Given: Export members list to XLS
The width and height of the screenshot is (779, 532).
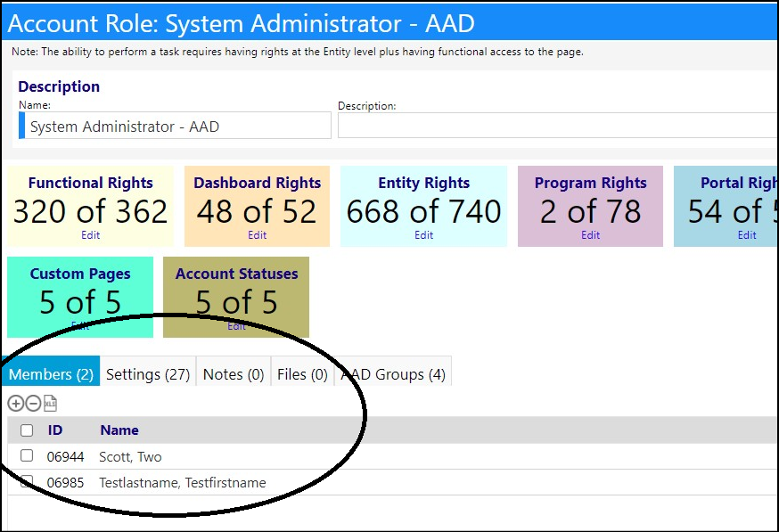Looking at the screenshot, I should pos(50,404).
